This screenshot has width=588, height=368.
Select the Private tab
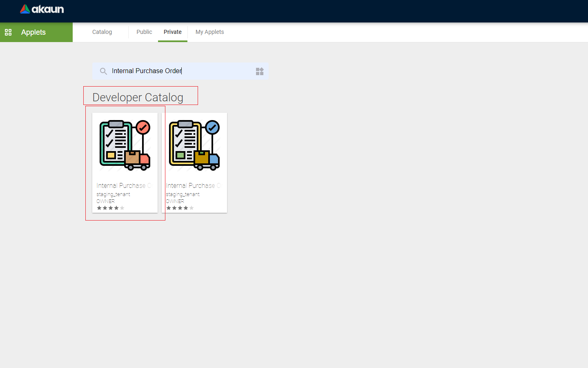click(x=173, y=32)
